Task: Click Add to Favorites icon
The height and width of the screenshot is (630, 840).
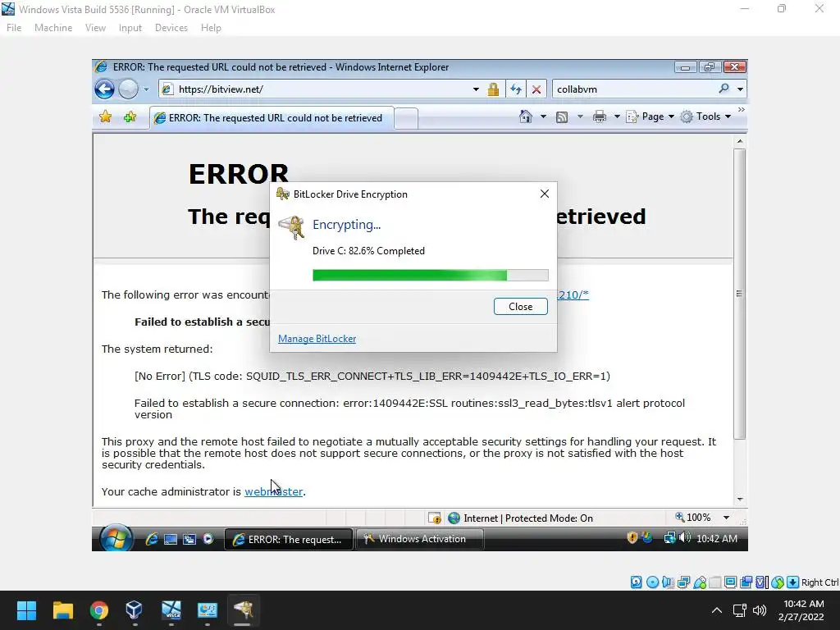Action: point(130,116)
